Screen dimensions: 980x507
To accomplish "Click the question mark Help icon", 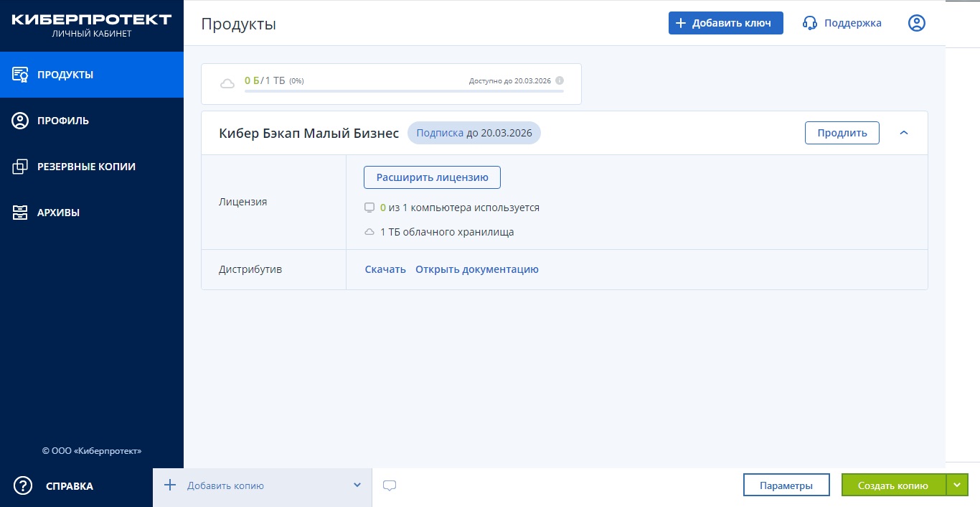I will tap(23, 486).
